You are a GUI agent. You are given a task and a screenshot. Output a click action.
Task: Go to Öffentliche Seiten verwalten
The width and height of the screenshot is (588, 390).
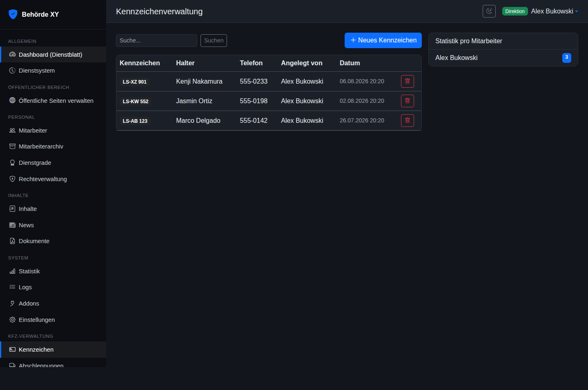tap(53, 101)
